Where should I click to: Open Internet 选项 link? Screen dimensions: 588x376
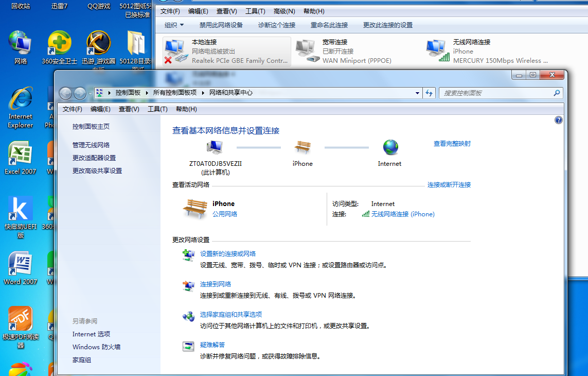pyautogui.click(x=91, y=334)
